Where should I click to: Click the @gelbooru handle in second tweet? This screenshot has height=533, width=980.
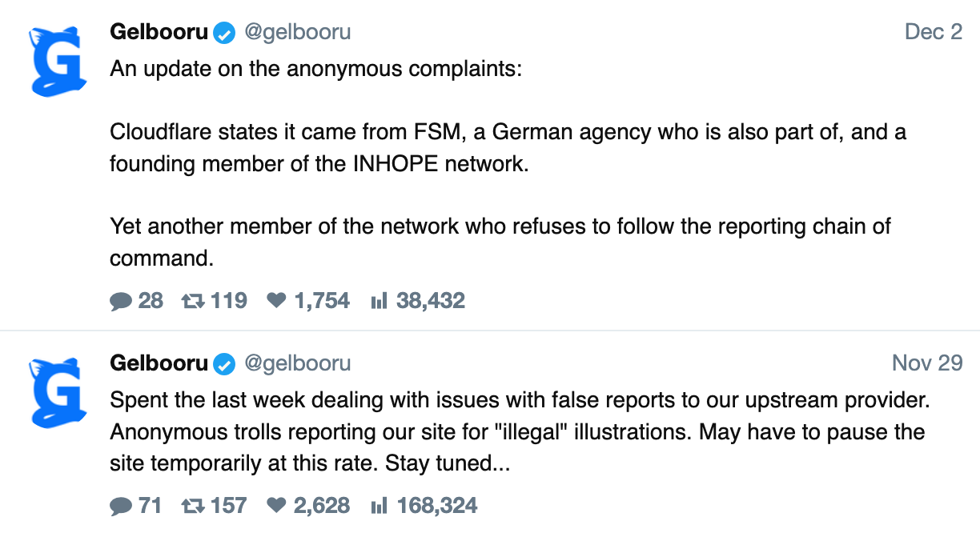[x=297, y=363]
